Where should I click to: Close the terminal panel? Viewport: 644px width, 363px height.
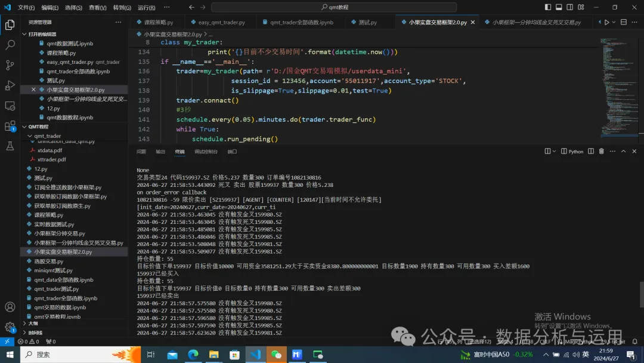pyautogui.click(x=634, y=151)
